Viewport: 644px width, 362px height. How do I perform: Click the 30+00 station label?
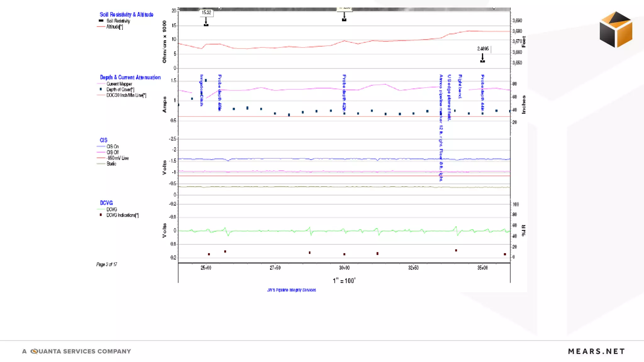click(344, 268)
